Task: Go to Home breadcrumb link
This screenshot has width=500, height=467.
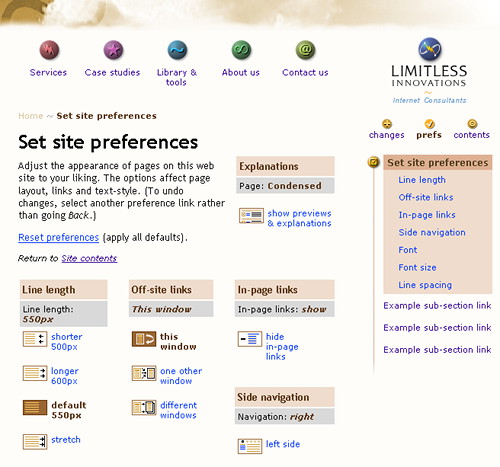Action: [x=31, y=116]
